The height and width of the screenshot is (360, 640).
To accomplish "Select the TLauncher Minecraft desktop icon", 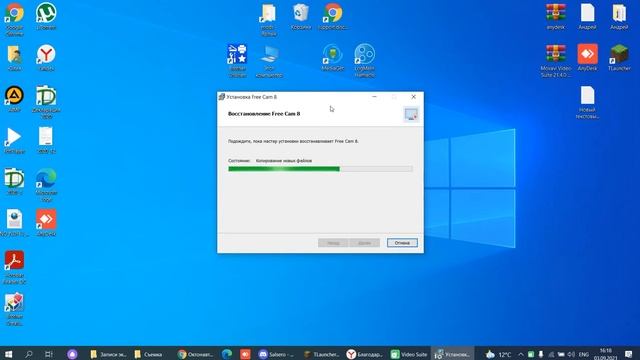I will 619,58.
